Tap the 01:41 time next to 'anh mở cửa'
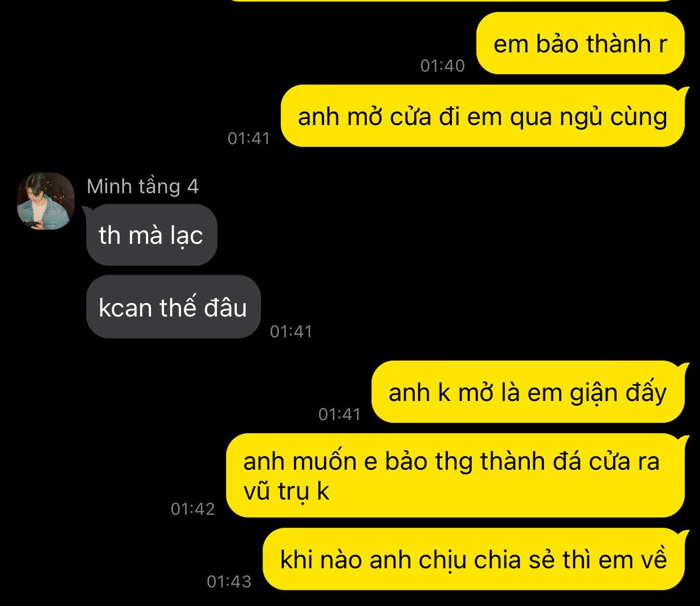 point(249,139)
